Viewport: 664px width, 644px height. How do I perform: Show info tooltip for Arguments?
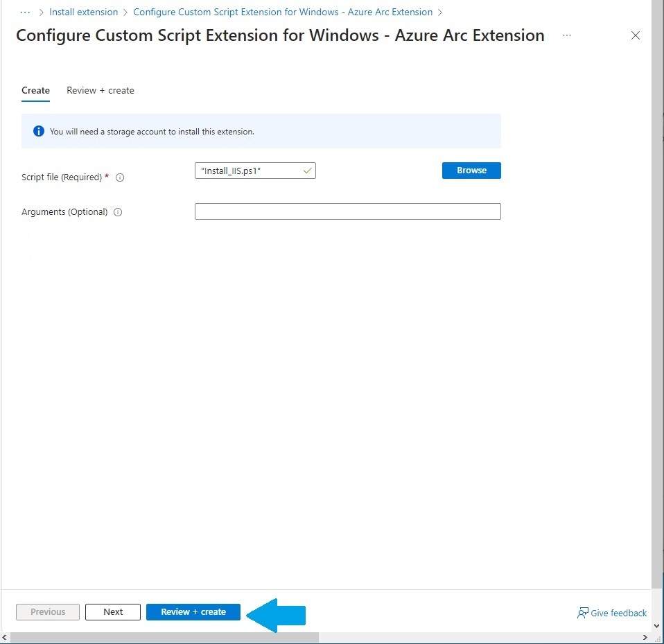pos(118,212)
